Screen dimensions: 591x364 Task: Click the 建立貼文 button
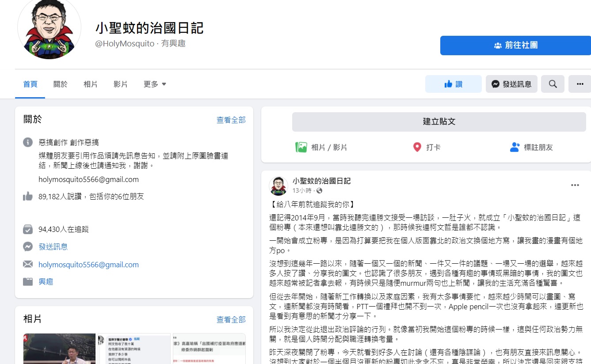tap(439, 121)
